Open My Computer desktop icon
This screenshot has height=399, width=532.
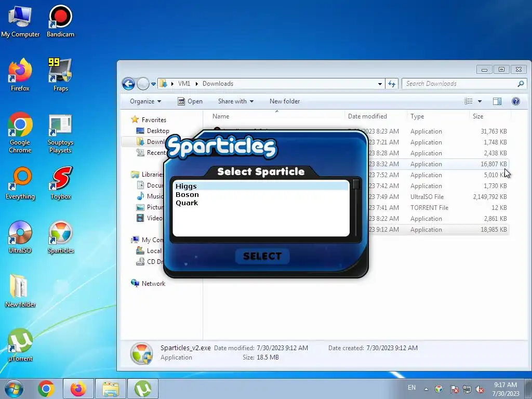[x=20, y=22]
